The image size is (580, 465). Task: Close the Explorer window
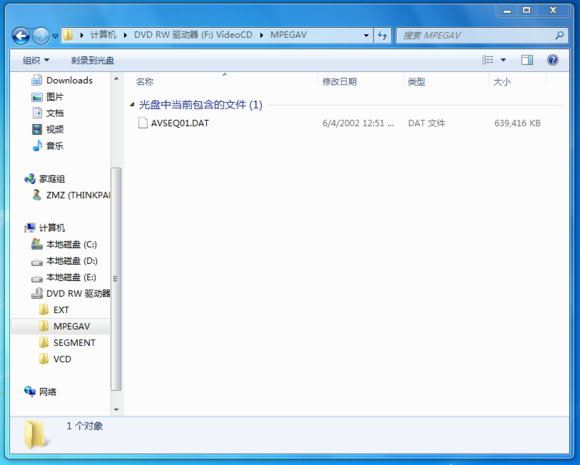(553, 11)
